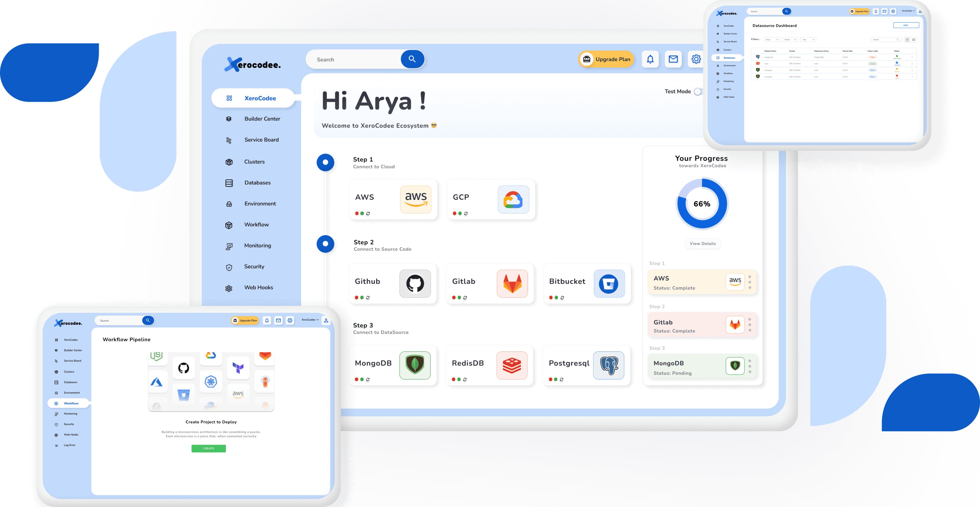
Task: Select the Github octocat logo under Step 2
Action: [415, 283]
